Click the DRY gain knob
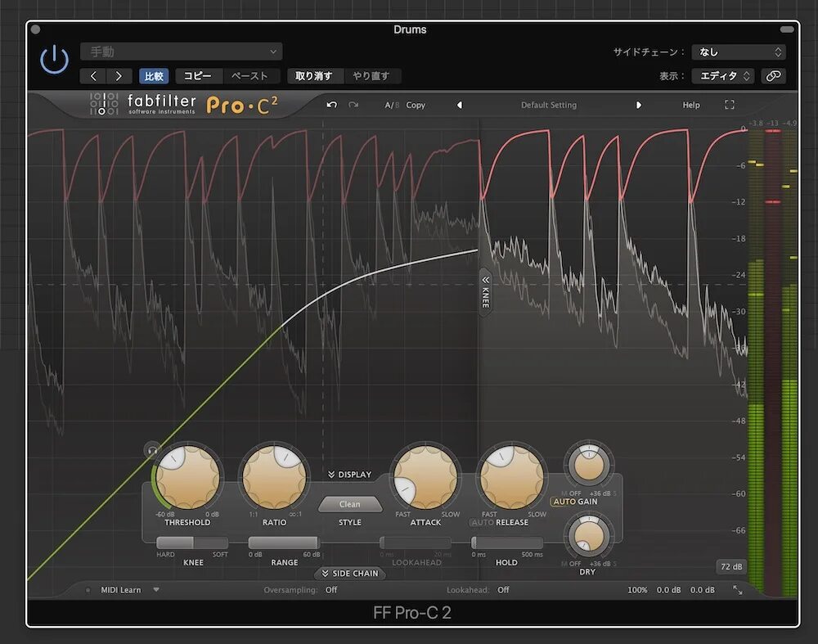Screen dimensions: 818x644 [589, 535]
